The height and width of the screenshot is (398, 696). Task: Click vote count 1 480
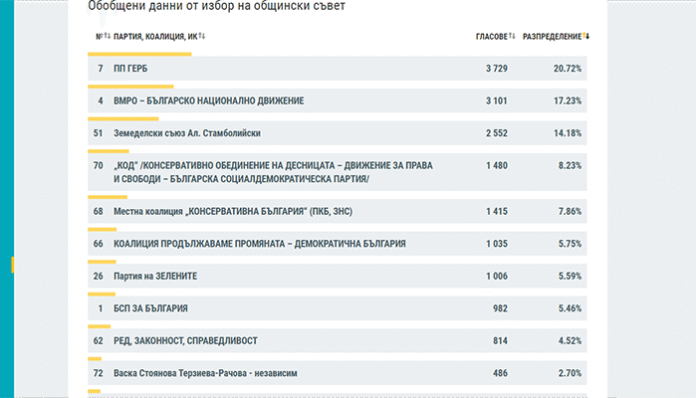[497, 166]
